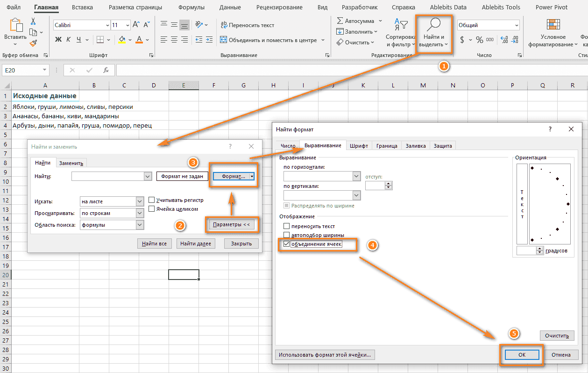Expand the по горизонтали alignment dropdown
Screen dimensions: 588x373
(x=357, y=176)
